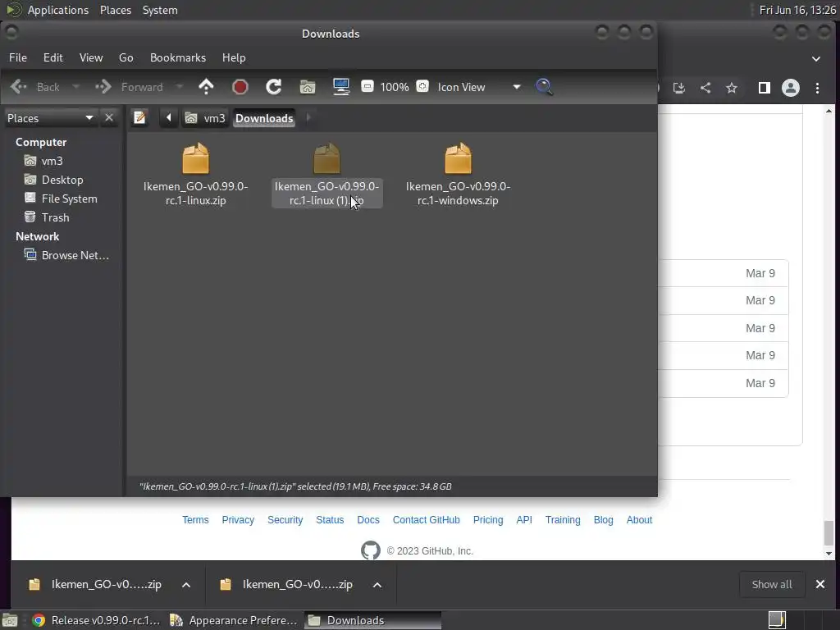This screenshot has width=840, height=630.
Task: Close Chrome's downloads bar
Action: (819, 584)
